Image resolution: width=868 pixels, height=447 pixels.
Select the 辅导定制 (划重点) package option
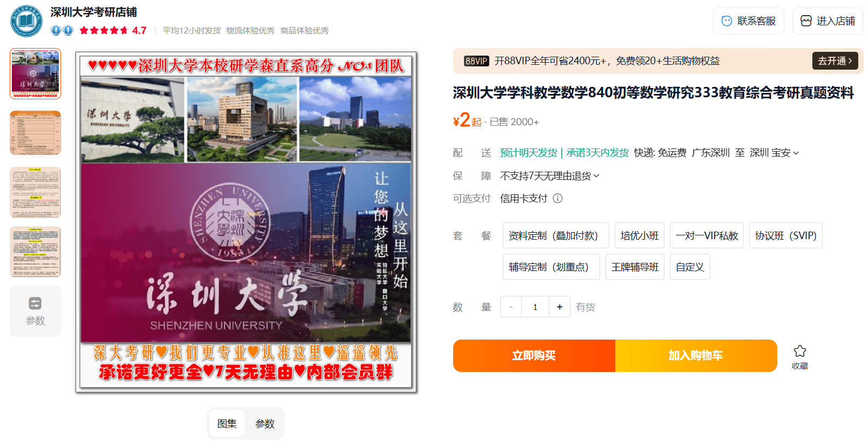(x=551, y=267)
